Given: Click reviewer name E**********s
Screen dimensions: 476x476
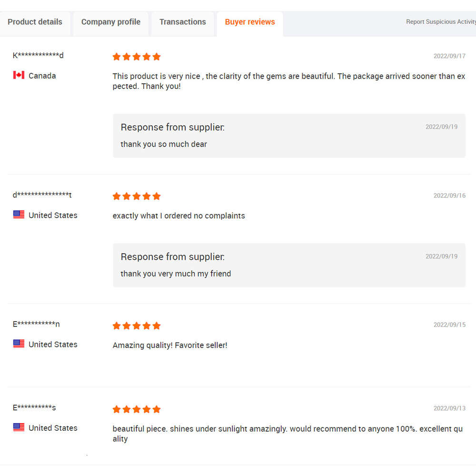Looking at the screenshot, I should pyautogui.click(x=34, y=407).
